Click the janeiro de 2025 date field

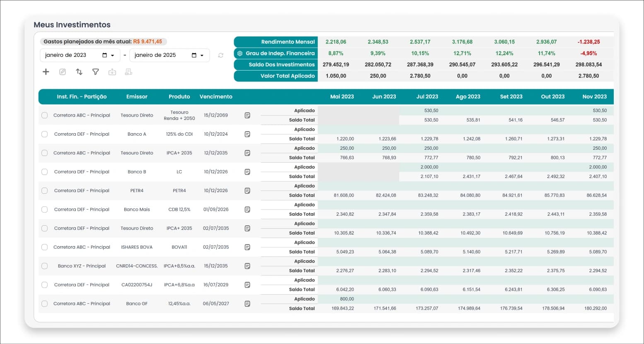tap(169, 55)
